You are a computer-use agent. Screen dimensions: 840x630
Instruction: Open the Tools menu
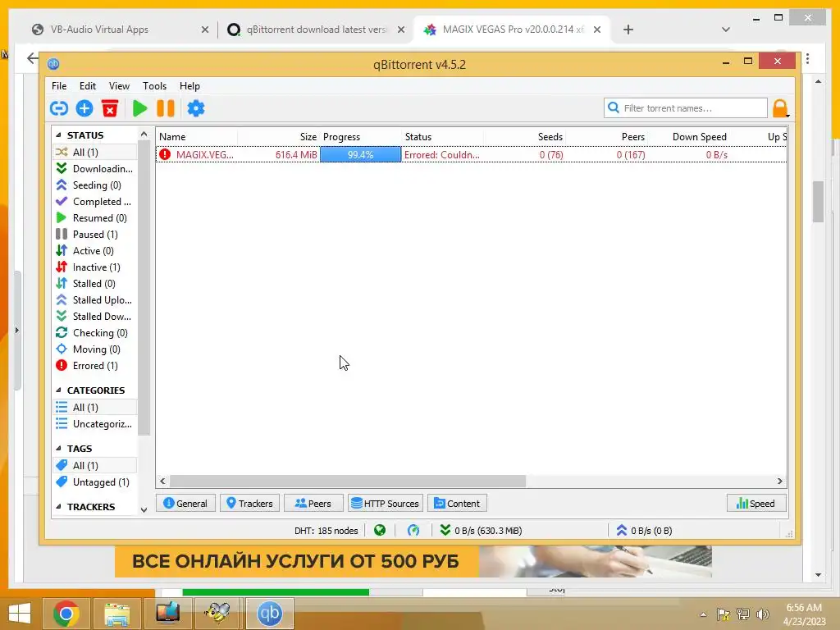tap(154, 85)
